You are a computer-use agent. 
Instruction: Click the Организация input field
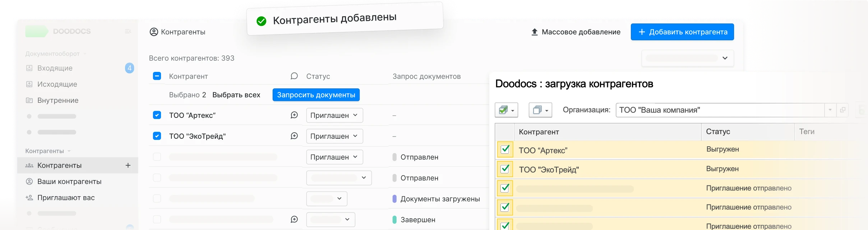pos(720,110)
